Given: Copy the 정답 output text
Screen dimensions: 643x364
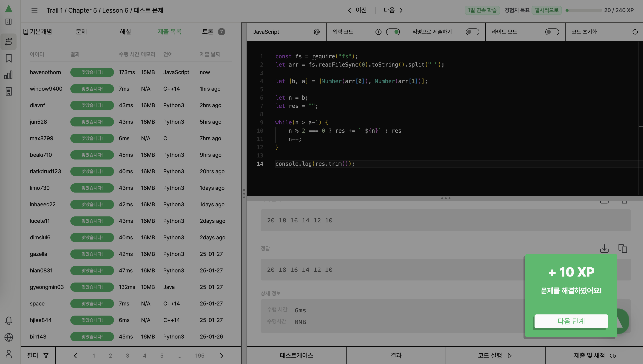Looking at the screenshot, I should point(623,249).
